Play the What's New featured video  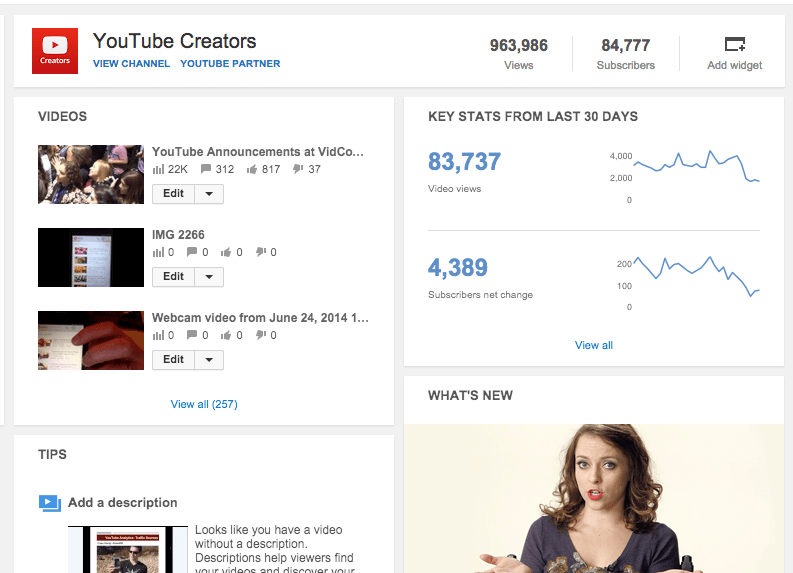pyautogui.click(x=593, y=498)
